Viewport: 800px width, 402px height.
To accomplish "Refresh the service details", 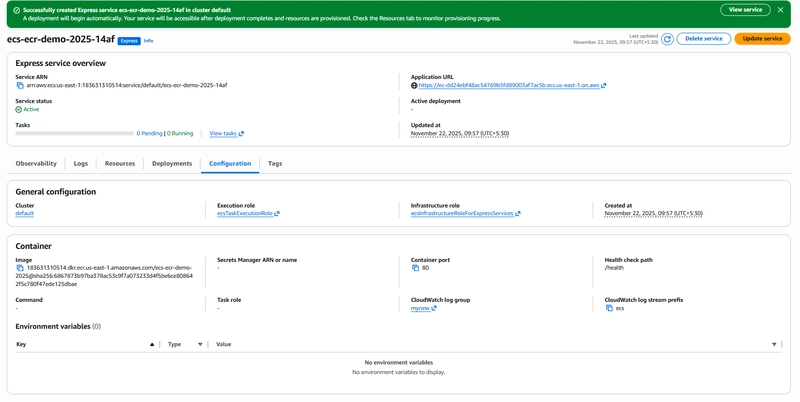I will click(x=667, y=39).
